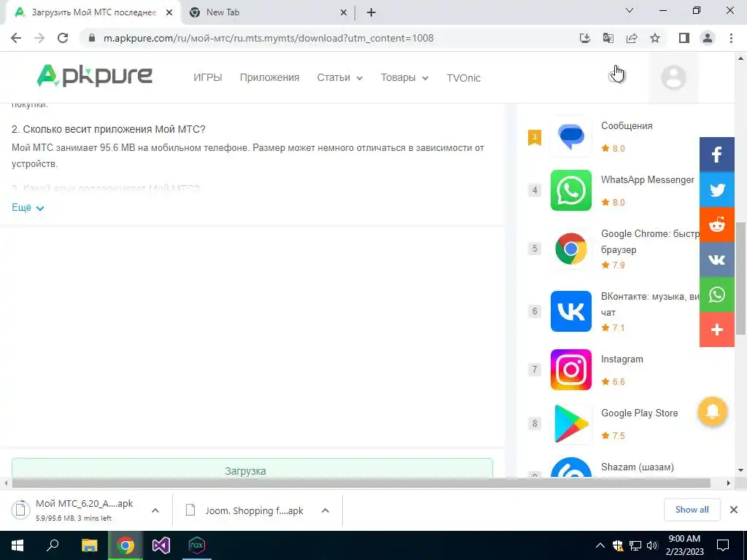
Task: Open Chrome three-dot menu
Action: tap(731, 38)
